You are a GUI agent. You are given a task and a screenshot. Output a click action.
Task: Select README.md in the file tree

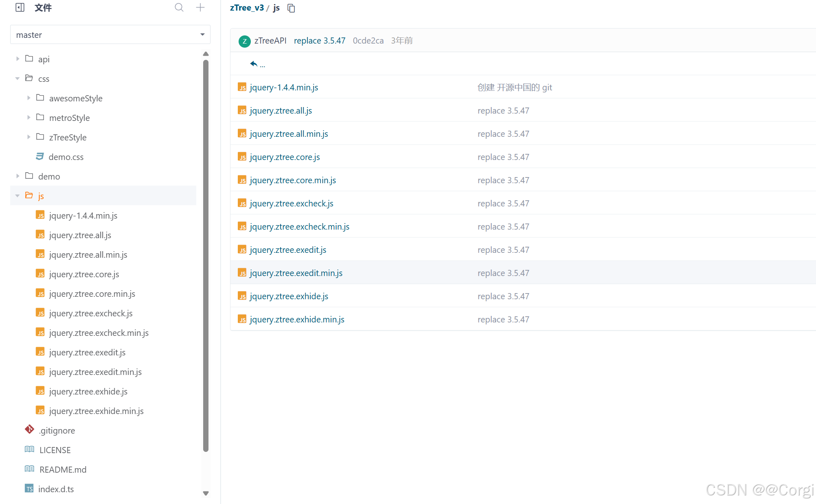click(63, 469)
